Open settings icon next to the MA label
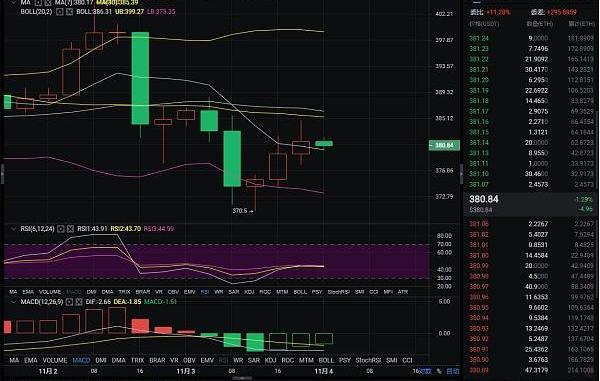600x381 pixels. tap(38, 2)
